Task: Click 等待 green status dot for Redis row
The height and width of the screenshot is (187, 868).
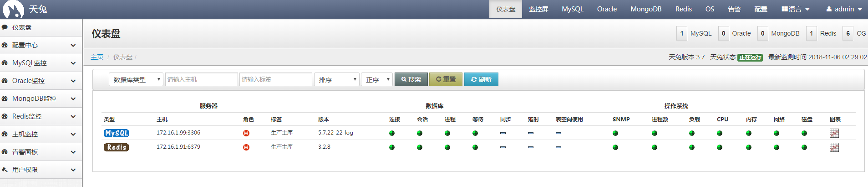Action: tap(475, 147)
